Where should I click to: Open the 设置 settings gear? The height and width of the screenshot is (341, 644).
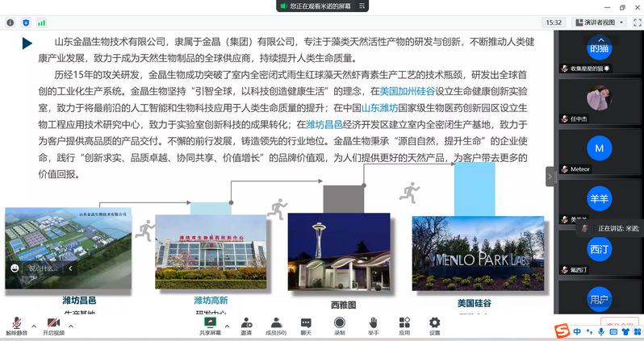(x=434, y=322)
